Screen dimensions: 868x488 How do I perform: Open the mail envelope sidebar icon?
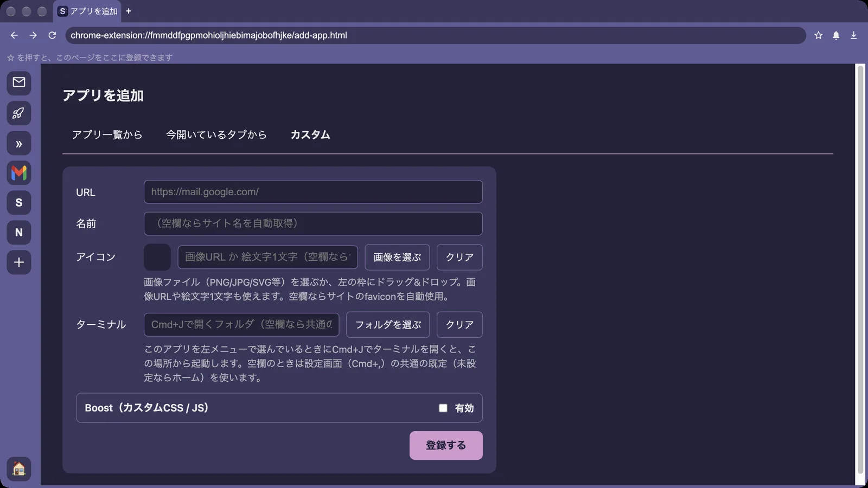[19, 82]
